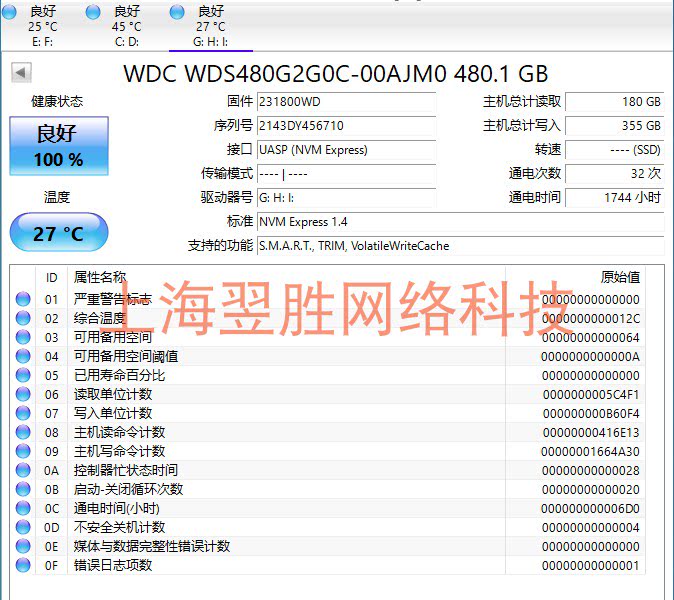Click raw value 0000000005C4F1

tap(591, 395)
